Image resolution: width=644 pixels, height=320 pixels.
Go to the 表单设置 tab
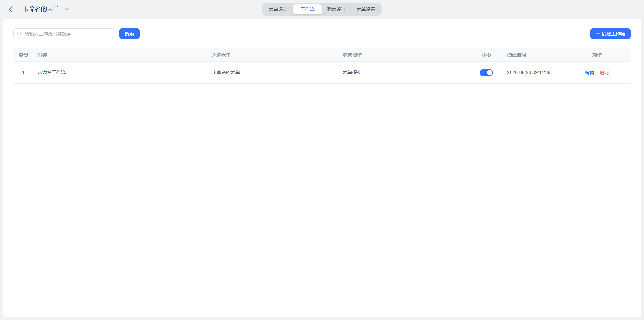click(366, 9)
